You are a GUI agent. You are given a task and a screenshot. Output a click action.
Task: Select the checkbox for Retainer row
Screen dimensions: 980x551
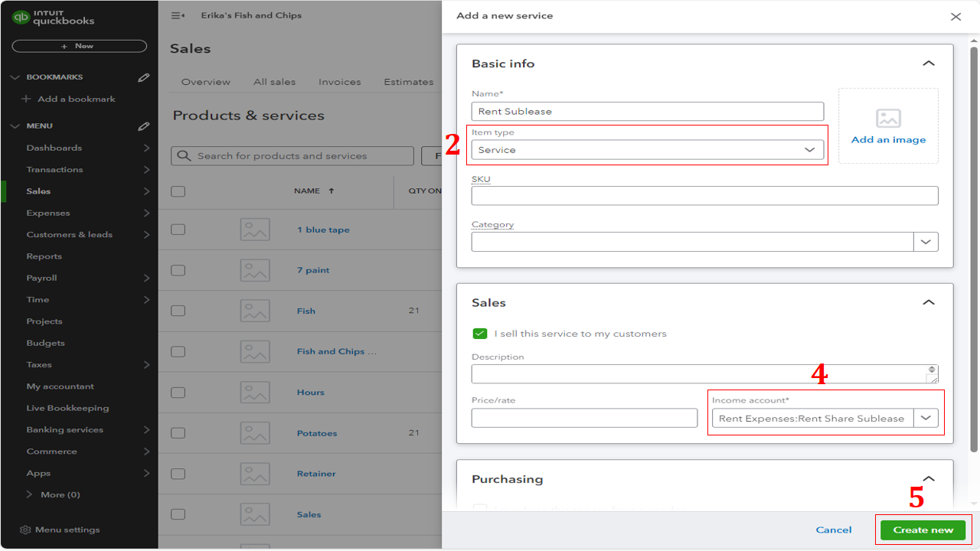coord(178,474)
